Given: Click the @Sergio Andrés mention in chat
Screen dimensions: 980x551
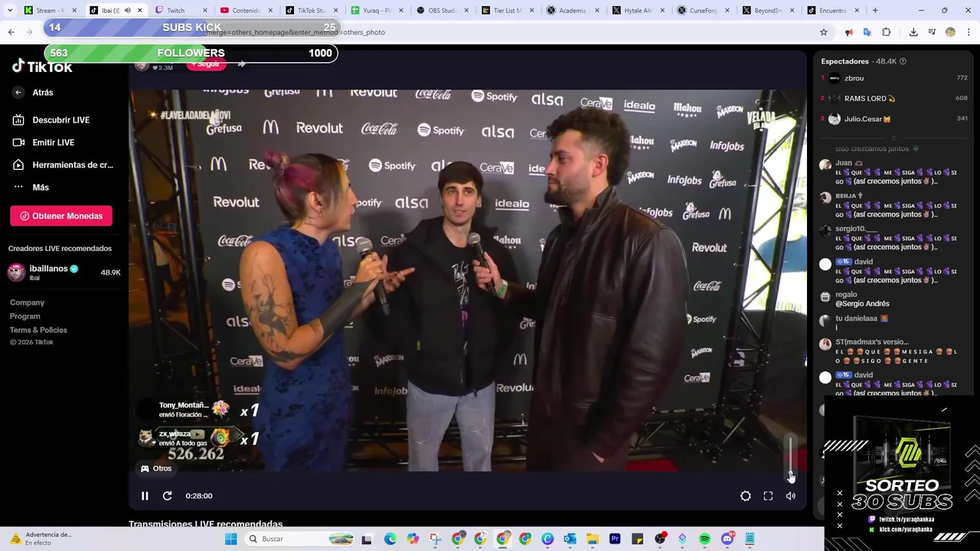Looking at the screenshot, I should [x=862, y=304].
